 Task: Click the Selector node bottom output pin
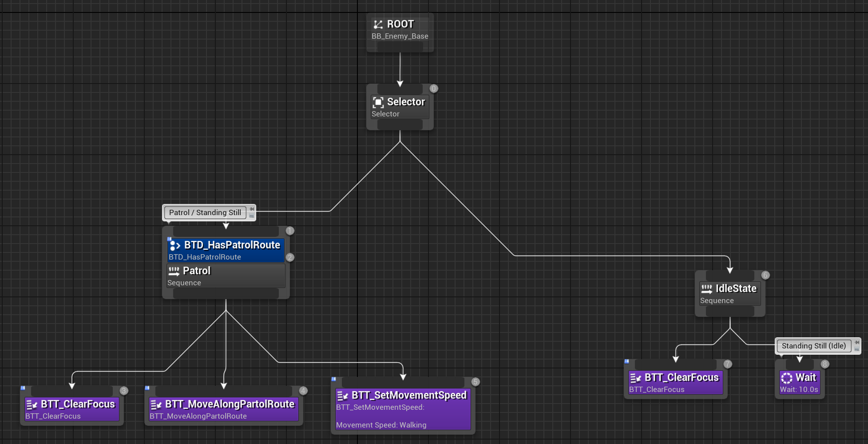click(x=400, y=124)
